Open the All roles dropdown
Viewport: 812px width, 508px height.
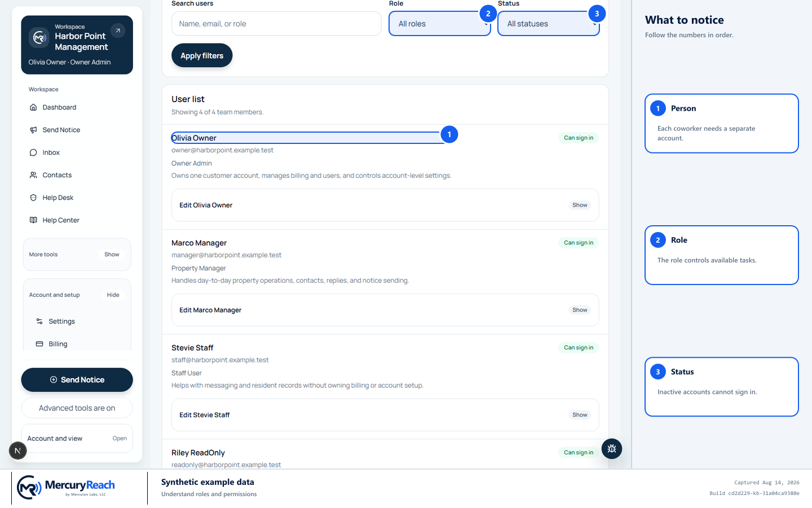coord(440,24)
